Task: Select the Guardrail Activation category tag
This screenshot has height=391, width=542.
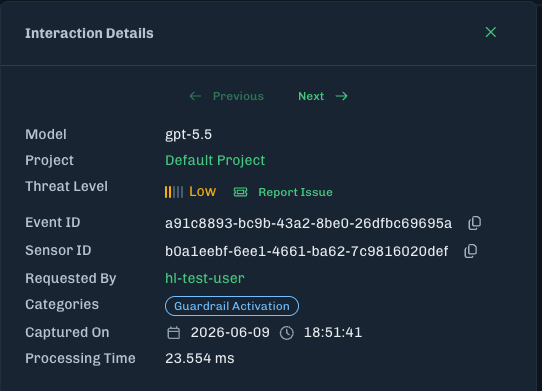Action: pyautogui.click(x=232, y=306)
